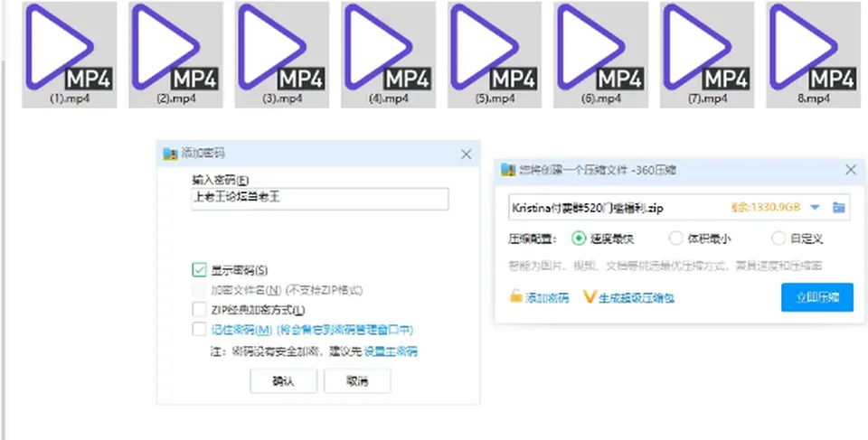Enable 记住密码(M) checkbox
868x440 pixels.
coord(199,329)
